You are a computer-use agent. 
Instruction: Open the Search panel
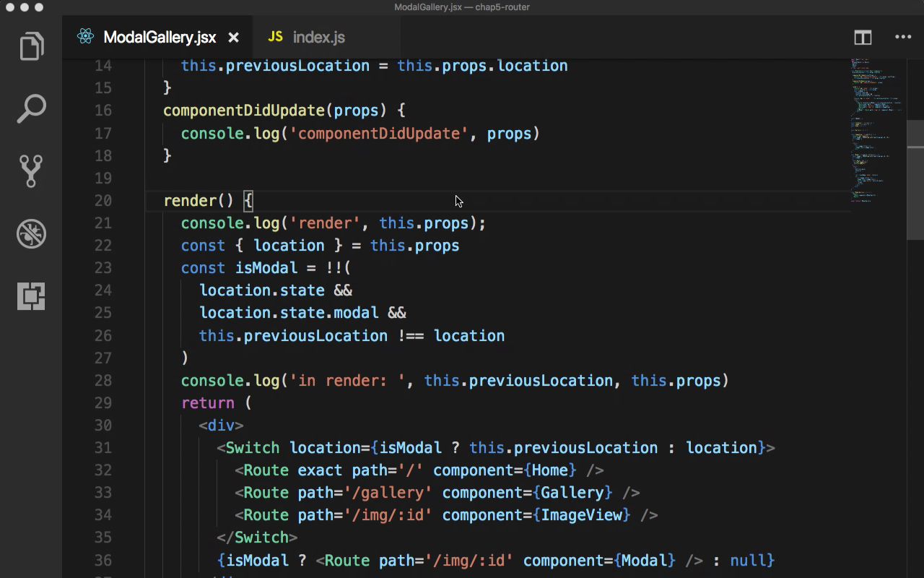(x=31, y=109)
